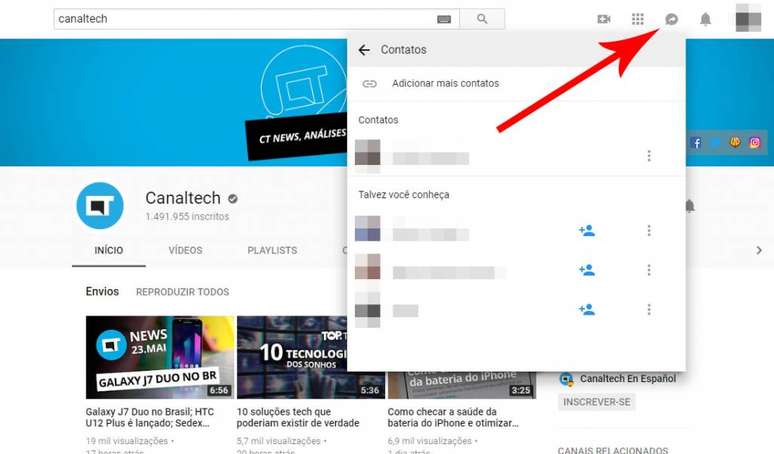Go back using Contatos arrow
This screenshot has width=774, height=454.
pyautogui.click(x=364, y=50)
